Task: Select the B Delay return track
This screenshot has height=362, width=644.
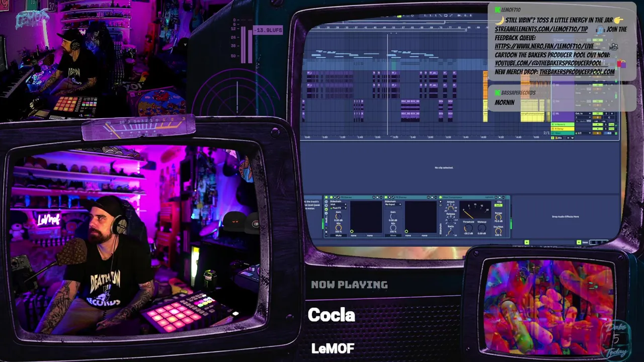Action: [563, 128]
